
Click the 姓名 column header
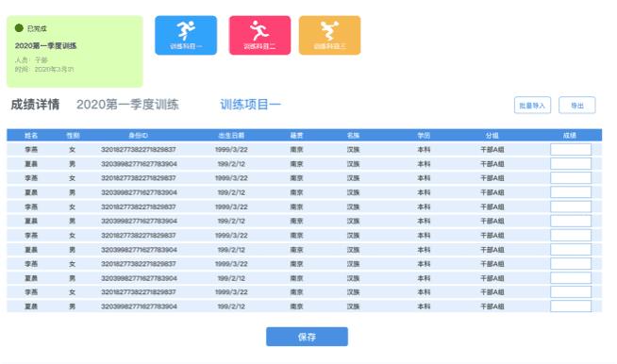coord(31,136)
